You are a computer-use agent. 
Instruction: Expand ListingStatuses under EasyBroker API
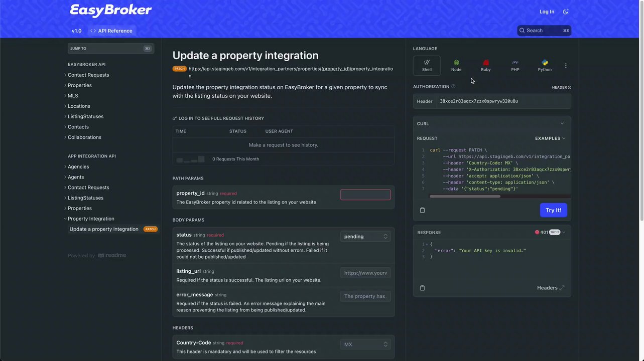pyautogui.click(x=83, y=116)
